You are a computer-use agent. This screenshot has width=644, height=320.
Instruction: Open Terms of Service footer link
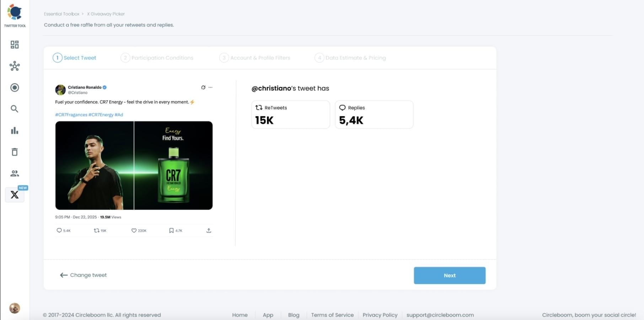pos(332,315)
